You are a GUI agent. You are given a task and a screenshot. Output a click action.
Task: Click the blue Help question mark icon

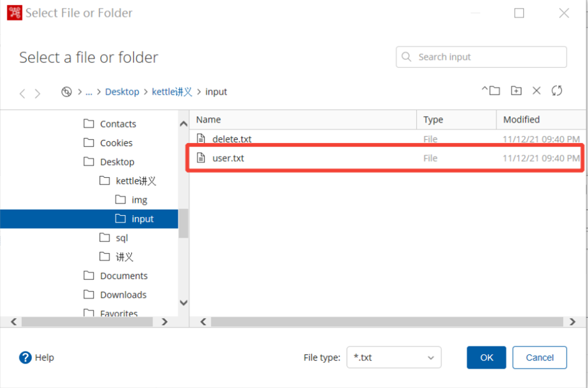(25, 358)
